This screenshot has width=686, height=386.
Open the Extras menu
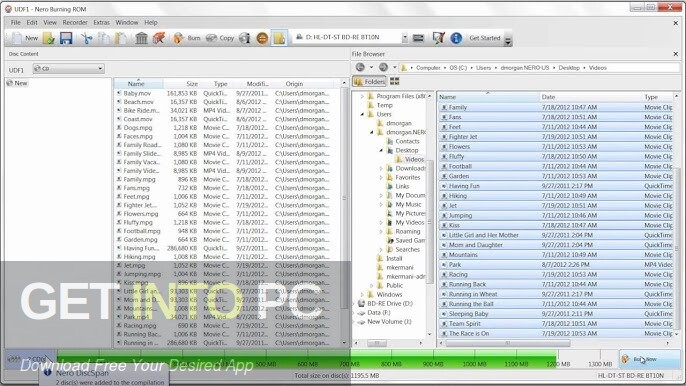(x=102, y=22)
